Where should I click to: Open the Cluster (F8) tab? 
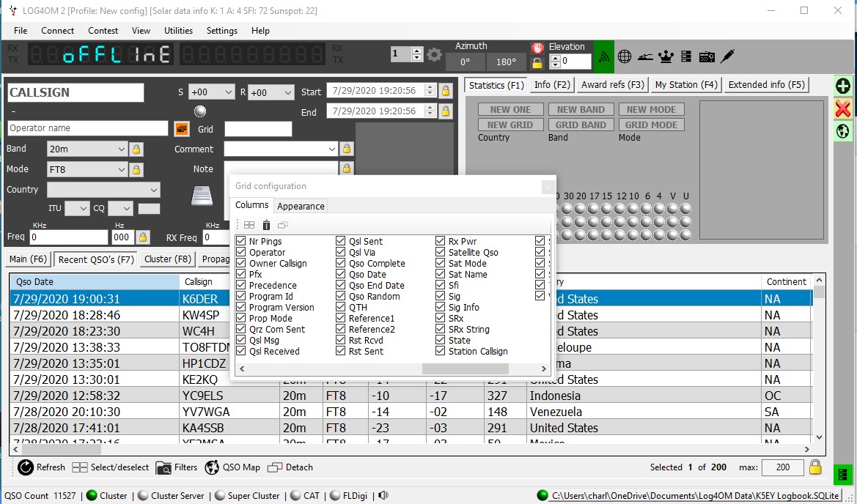pos(168,259)
